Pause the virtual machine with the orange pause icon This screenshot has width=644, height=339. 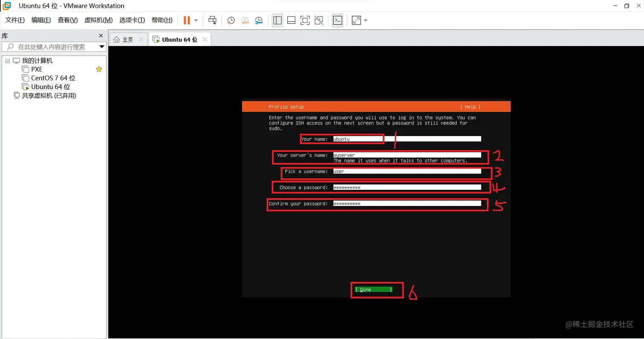coord(187,20)
